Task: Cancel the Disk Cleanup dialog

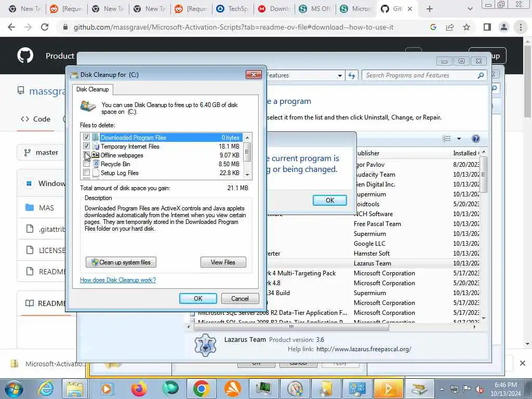Action: click(x=240, y=299)
